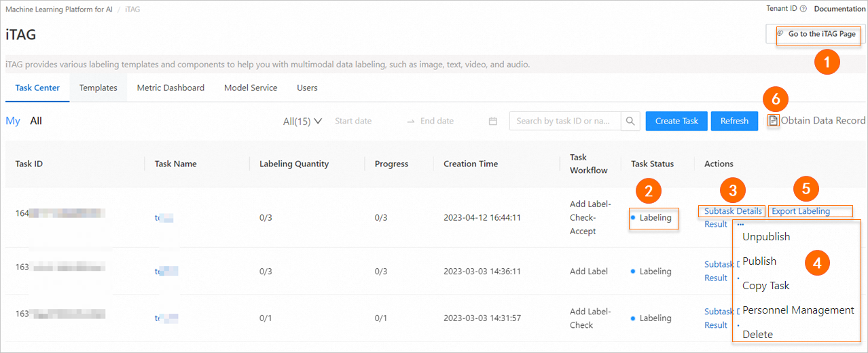This screenshot has height=353, width=868.
Task: Choose Delete from the dropdown menu
Action: (x=757, y=335)
